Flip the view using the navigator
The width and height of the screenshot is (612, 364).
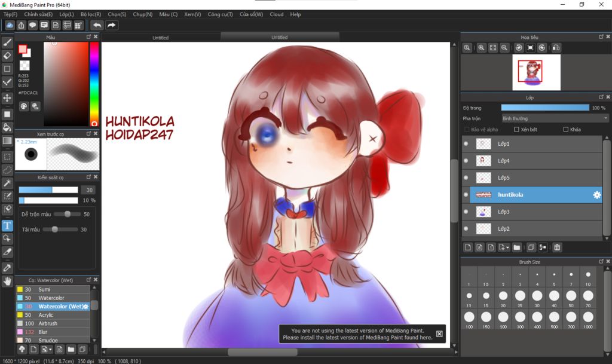pos(556,48)
